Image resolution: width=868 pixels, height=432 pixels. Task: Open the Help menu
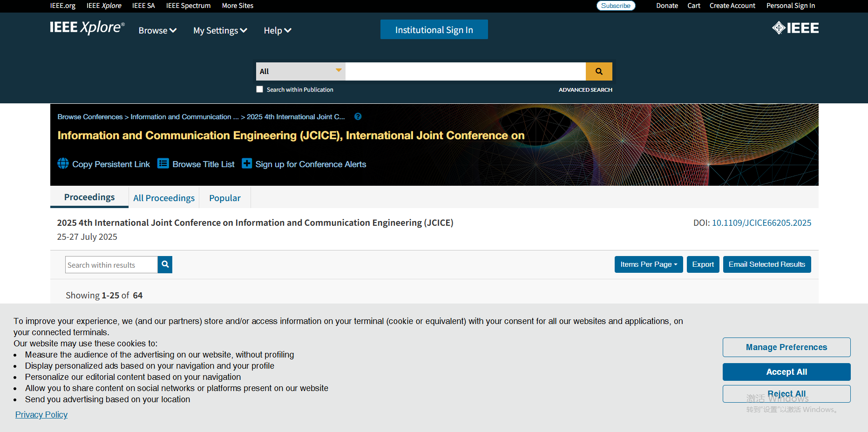277,30
